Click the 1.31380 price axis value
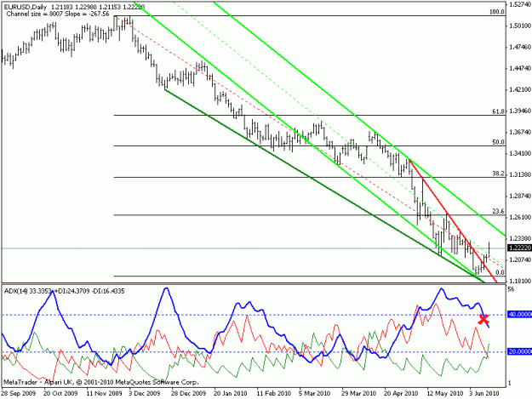Viewport: 532px width, 399px height. click(520, 174)
